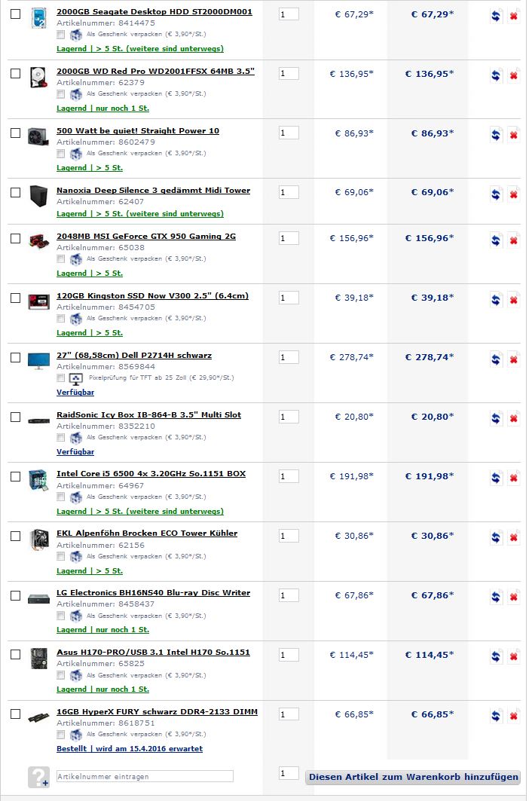Click refresh icon for WD Red Pro row

495,75
